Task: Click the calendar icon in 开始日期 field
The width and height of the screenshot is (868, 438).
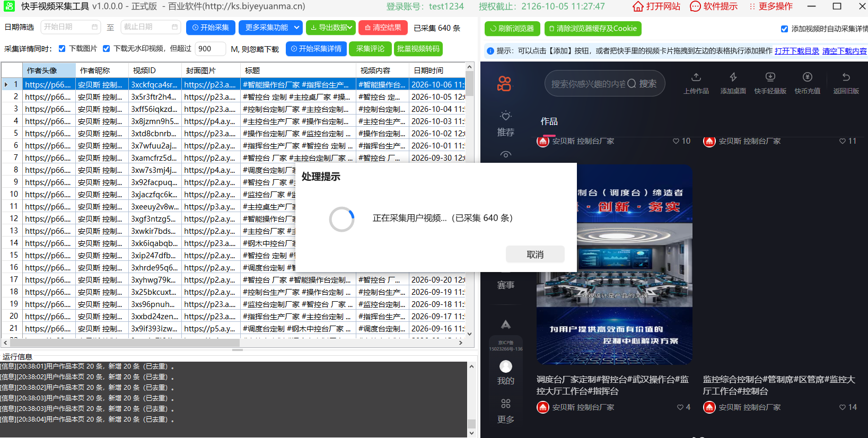Action: tap(94, 27)
